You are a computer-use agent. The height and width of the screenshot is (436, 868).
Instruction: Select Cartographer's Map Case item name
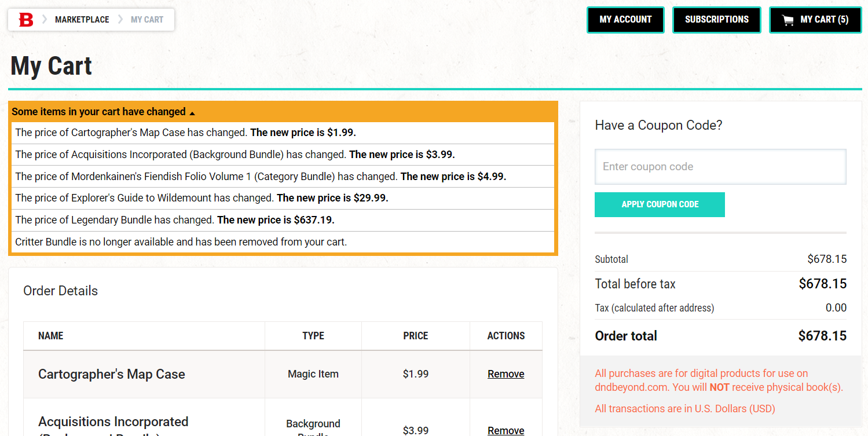112,374
